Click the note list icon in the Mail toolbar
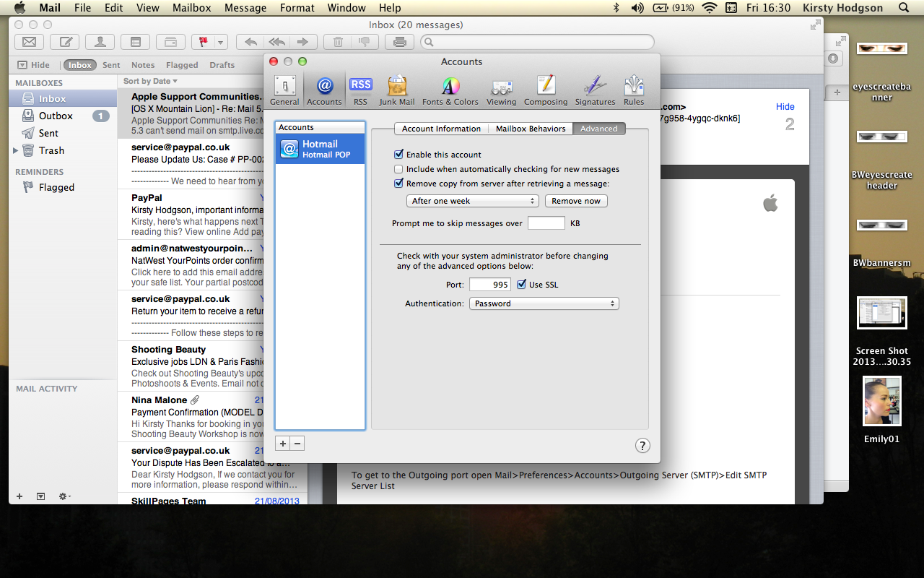Viewport: 924px width, 578px height. (136, 42)
